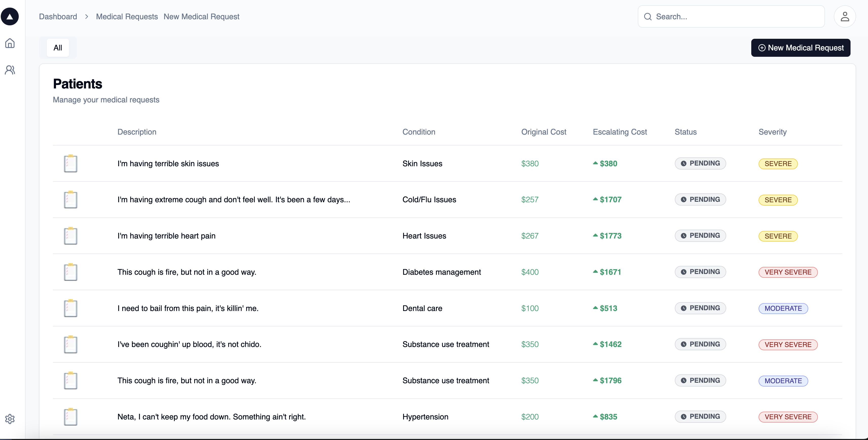Click the clipboard icon for skin issues row
Screen dimensions: 868x440
[x=70, y=163]
